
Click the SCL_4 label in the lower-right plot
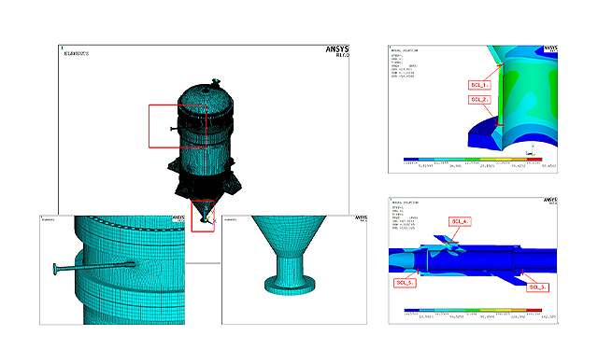click(x=460, y=221)
